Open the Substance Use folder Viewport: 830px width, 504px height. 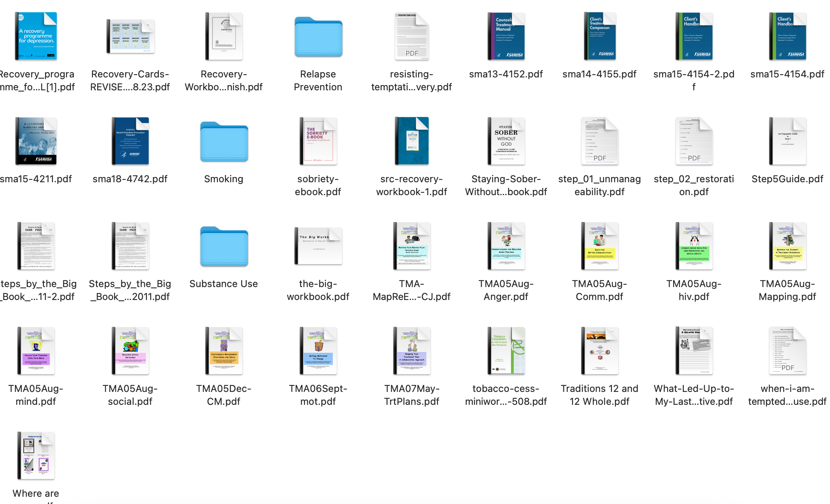pyautogui.click(x=224, y=246)
